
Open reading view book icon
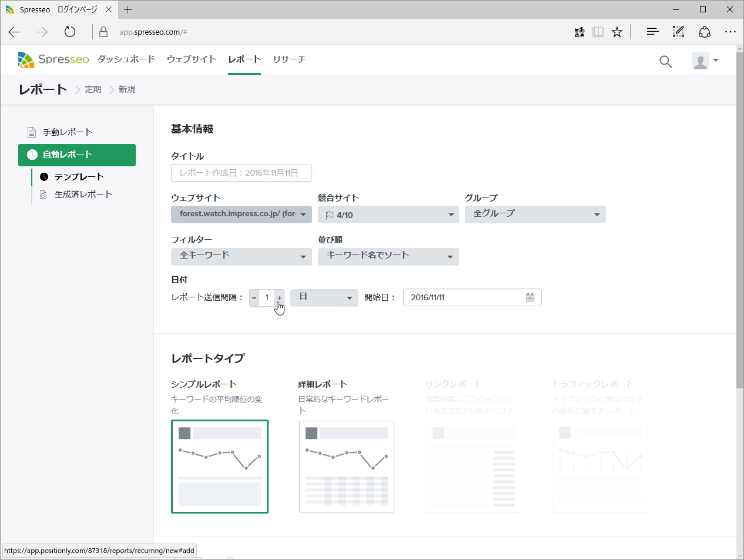pyautogui.click(x=598, y=32)
